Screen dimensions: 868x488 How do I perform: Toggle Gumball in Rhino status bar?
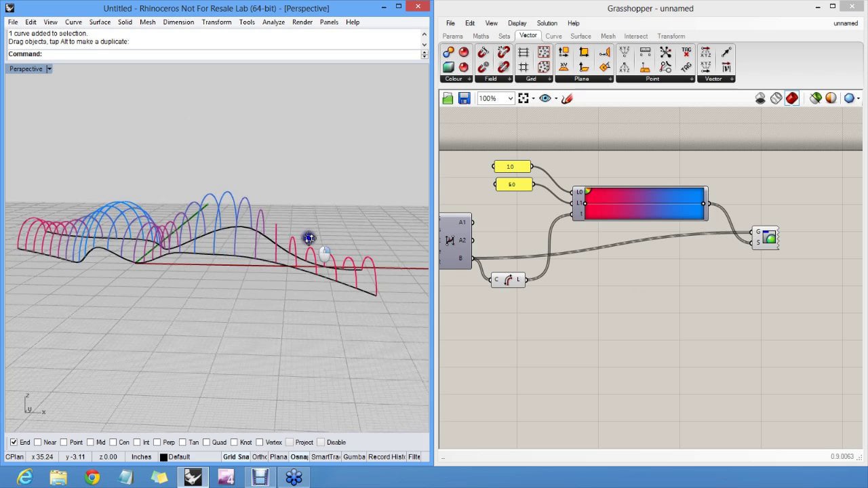click(x=354, y=457)
